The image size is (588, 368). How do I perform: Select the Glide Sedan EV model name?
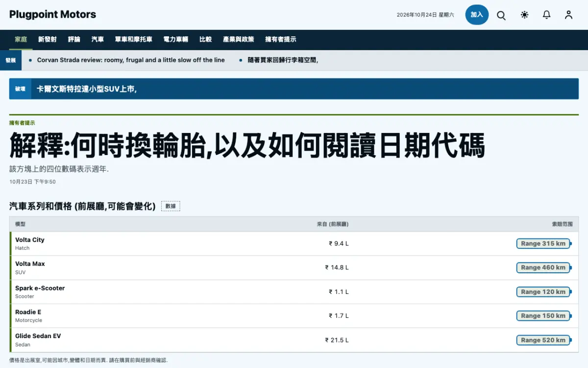[38, 336]
